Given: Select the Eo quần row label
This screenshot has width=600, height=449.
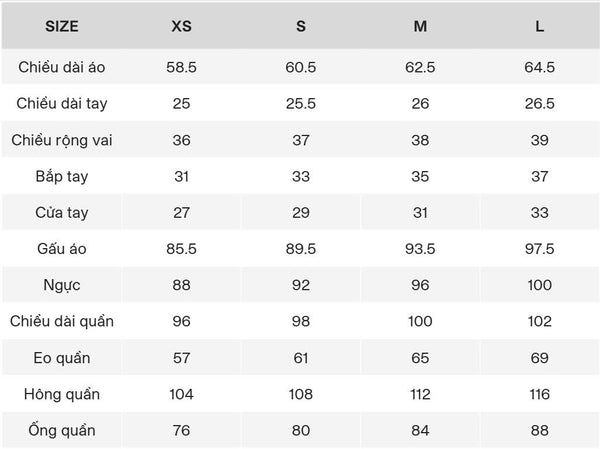Looking at the screenshot, I should click(x=61, y=358).
